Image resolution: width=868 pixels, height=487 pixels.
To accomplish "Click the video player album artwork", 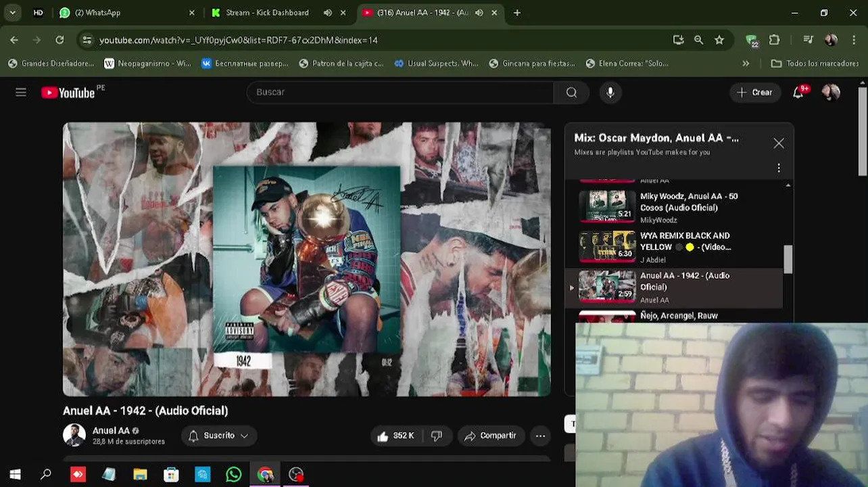I will (x=306, y=259).
